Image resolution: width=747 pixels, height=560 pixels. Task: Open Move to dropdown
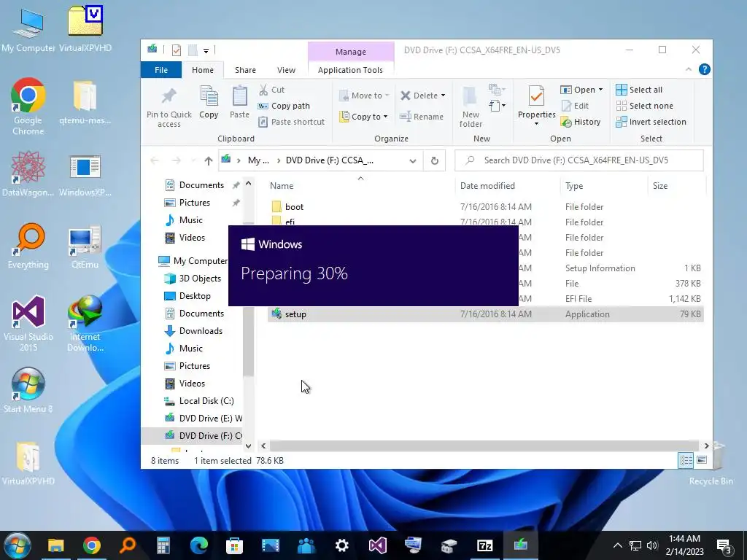pyautogui.click(x=365, y=96)
